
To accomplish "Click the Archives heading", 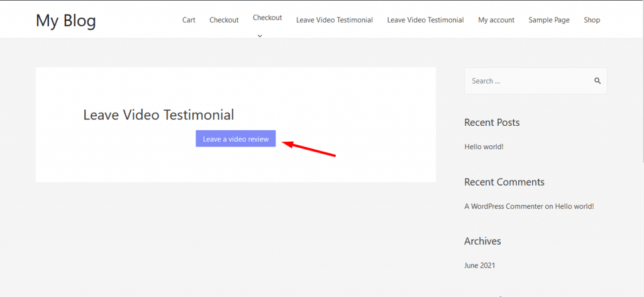I will [x=482, y=241].
